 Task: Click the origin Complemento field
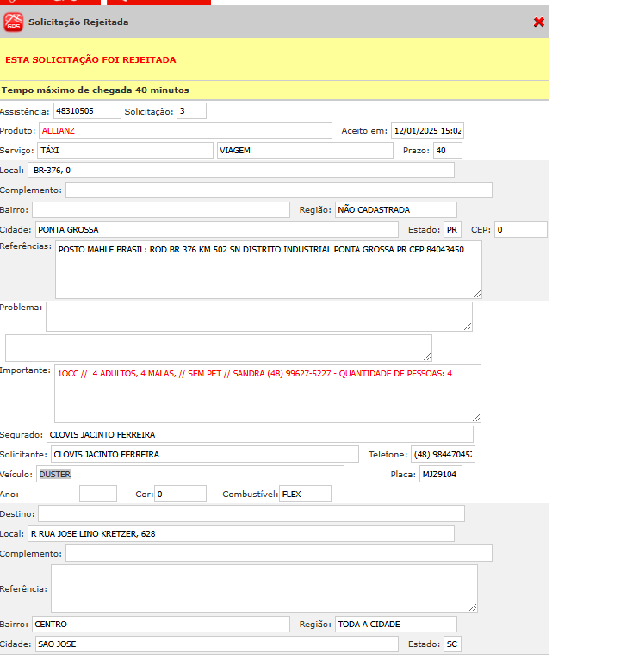point(279,190)
